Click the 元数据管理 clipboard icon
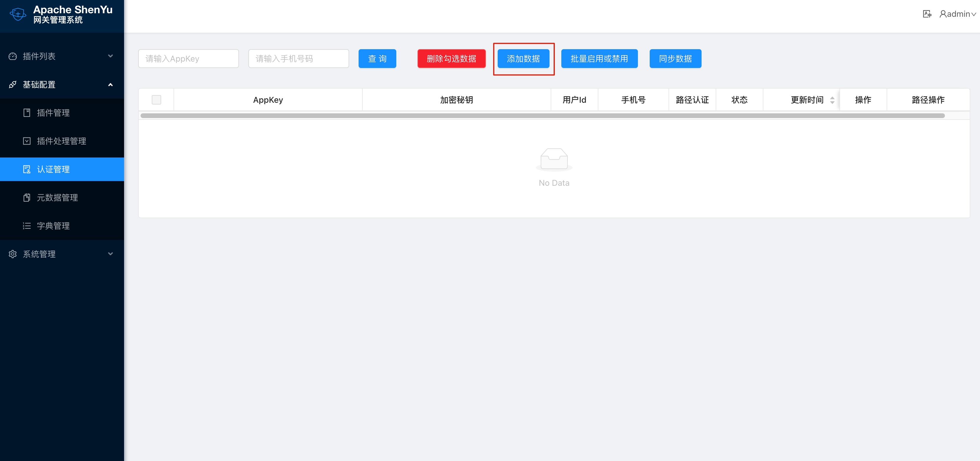The width and height of the screenshot is (980, 461). pyautogui.click(x=27, y=198)
